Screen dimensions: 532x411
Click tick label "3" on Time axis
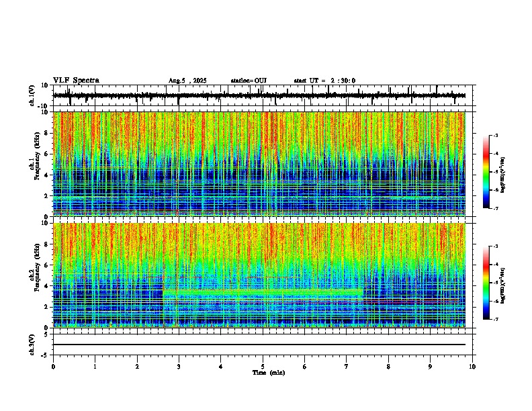coord(179,367)
